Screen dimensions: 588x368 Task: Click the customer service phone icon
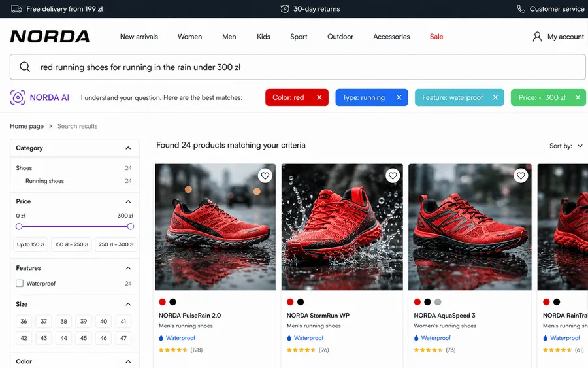521,9
